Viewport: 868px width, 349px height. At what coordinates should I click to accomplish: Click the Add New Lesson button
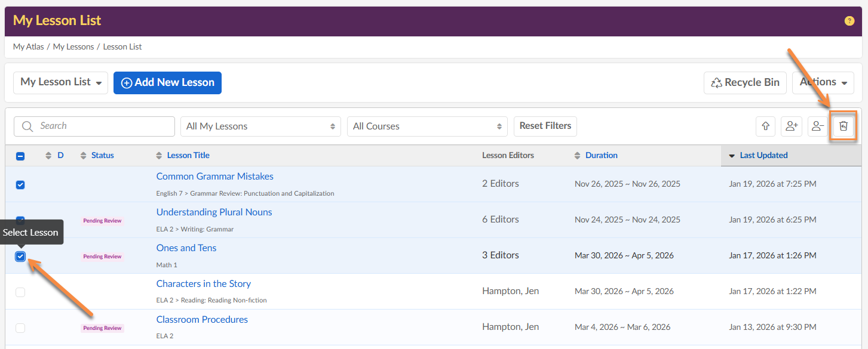point(167,83)
